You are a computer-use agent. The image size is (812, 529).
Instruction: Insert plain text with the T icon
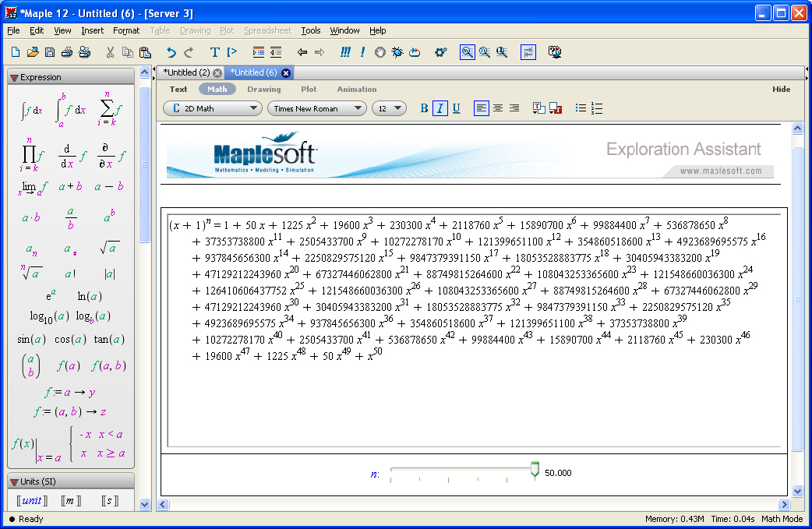pyautogui.click(x=215, y=52)
